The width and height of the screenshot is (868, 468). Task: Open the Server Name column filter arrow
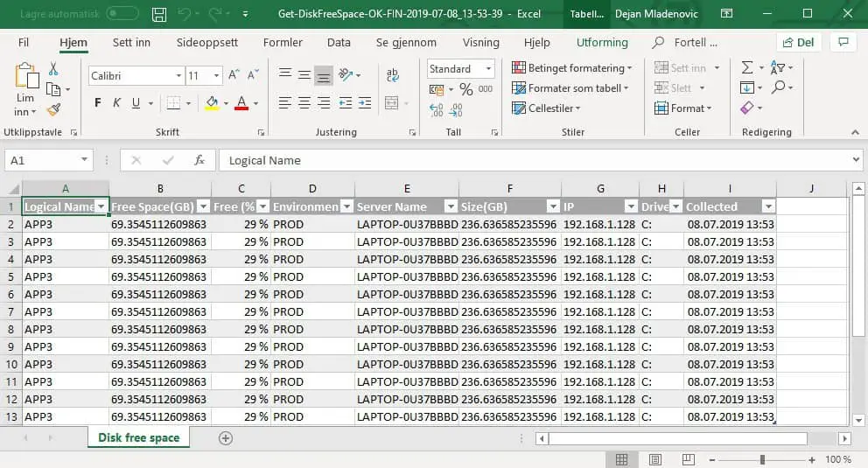pos(451,207)
